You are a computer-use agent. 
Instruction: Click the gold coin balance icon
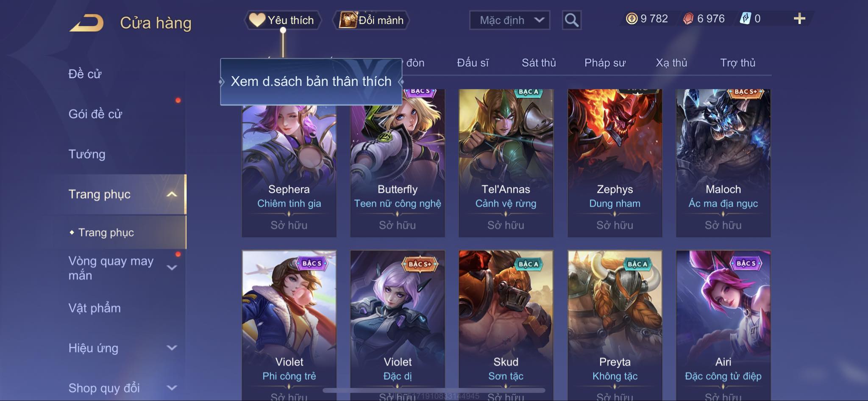pyautogui.click(x=632, y=19)
